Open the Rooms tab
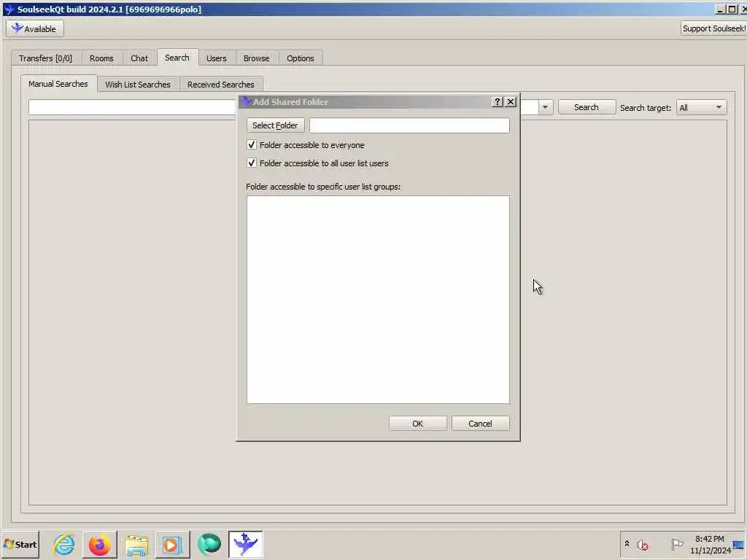The height and width of the screenshot is (560, 747). pyautogui.click(x=101, y=58)
